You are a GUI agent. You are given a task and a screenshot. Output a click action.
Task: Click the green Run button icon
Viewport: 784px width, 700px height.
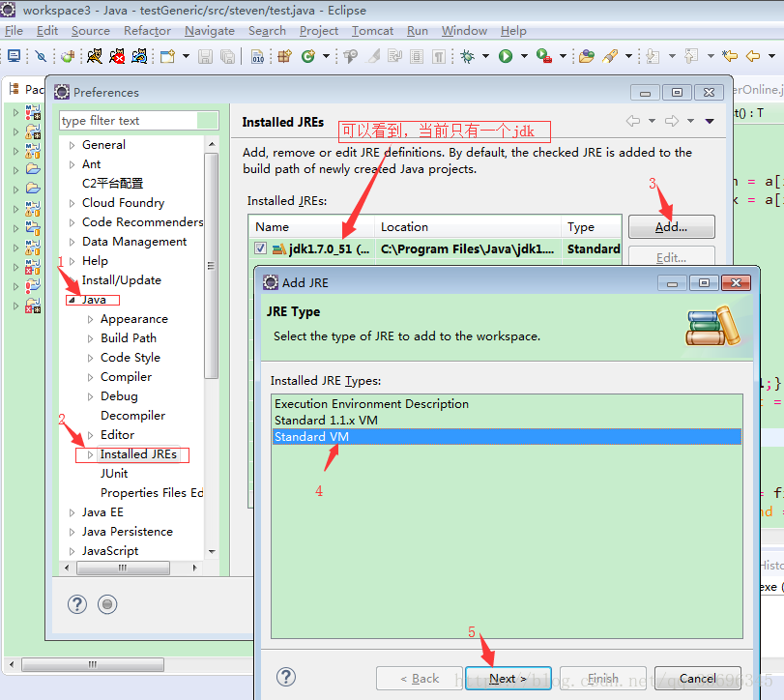pos(506,56)
